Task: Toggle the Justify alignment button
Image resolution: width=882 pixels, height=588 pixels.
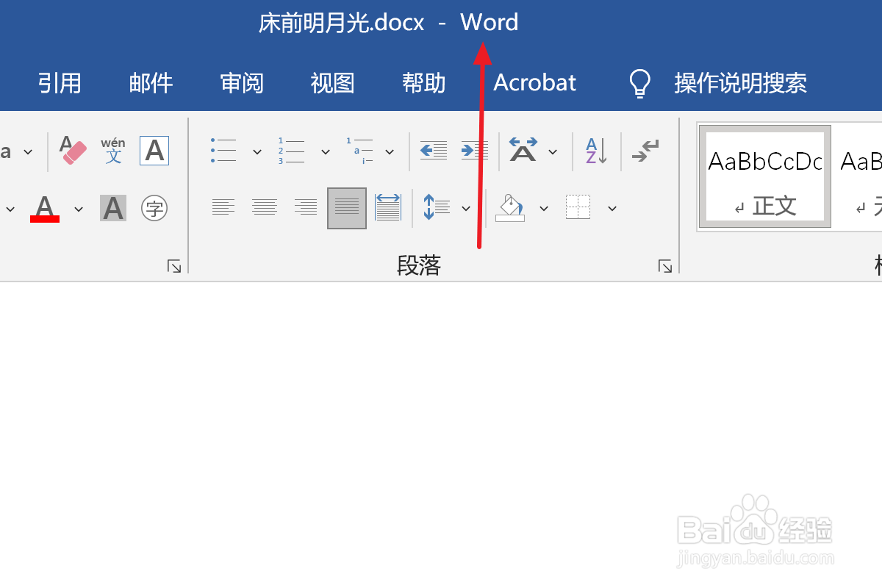Action: 347,208
